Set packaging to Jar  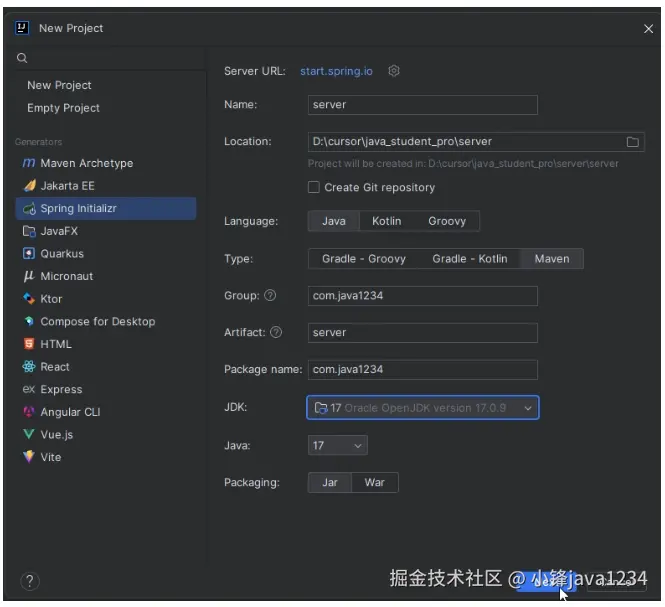pyautogui.click(x=330, y=482)
